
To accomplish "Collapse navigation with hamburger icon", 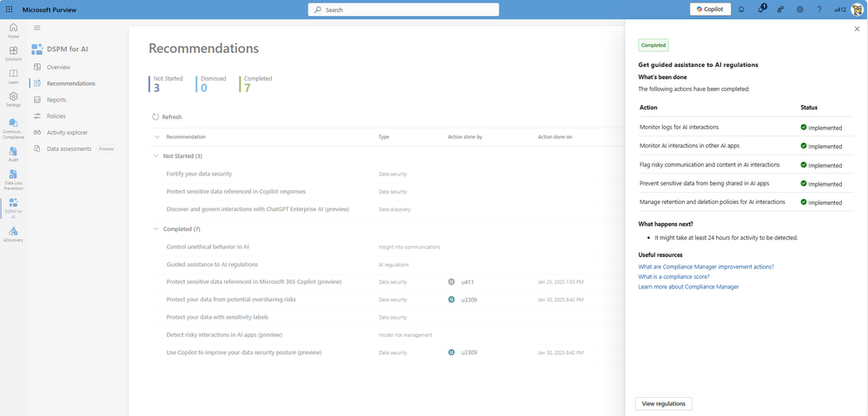I will 37,28.
